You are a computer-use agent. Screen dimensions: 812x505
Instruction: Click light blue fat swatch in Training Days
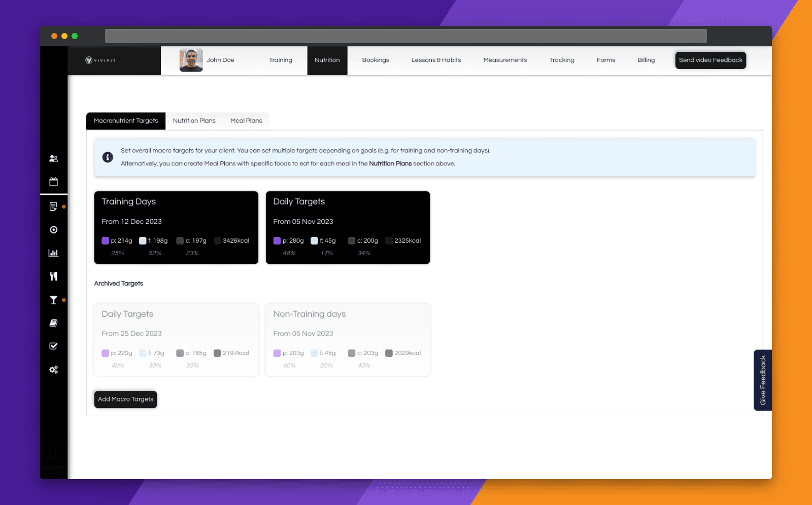click(143, 241)
